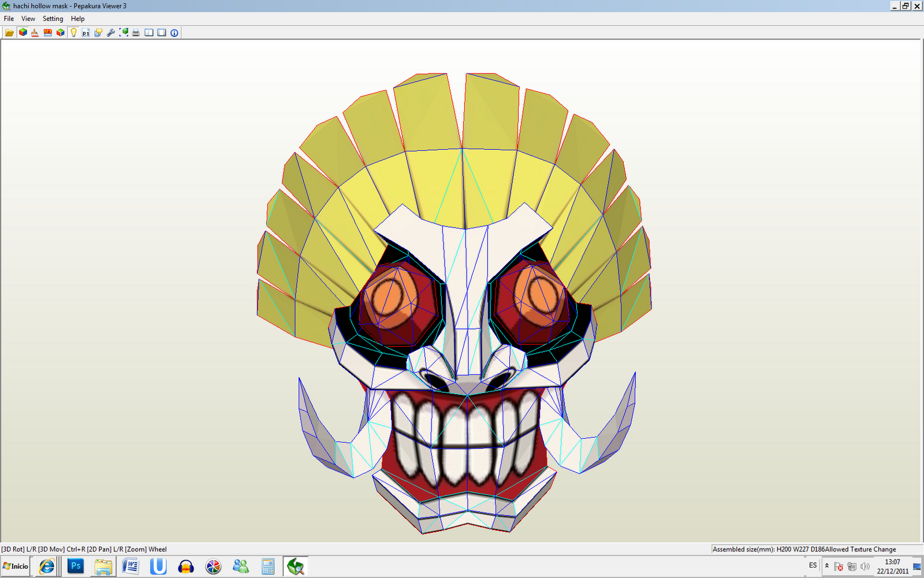Toggle textured display of the model
This screenshot has width=924, height=578.
[23, 32]
